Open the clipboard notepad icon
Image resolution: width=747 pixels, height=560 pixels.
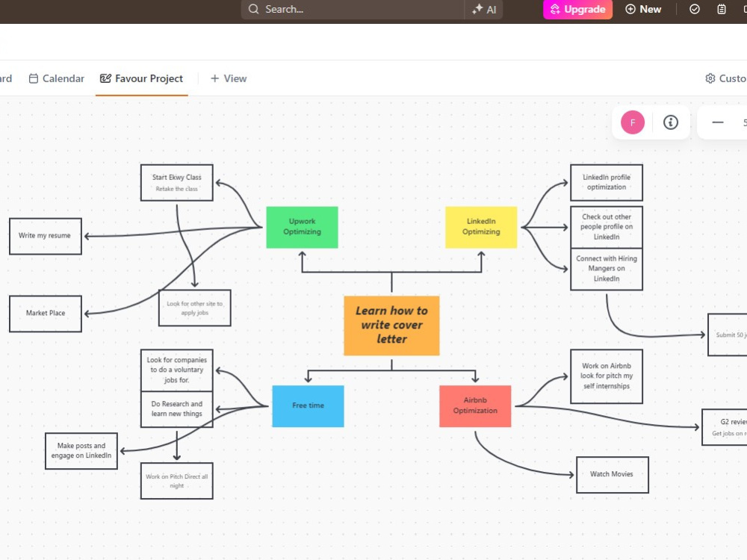(x=722, y=9)
